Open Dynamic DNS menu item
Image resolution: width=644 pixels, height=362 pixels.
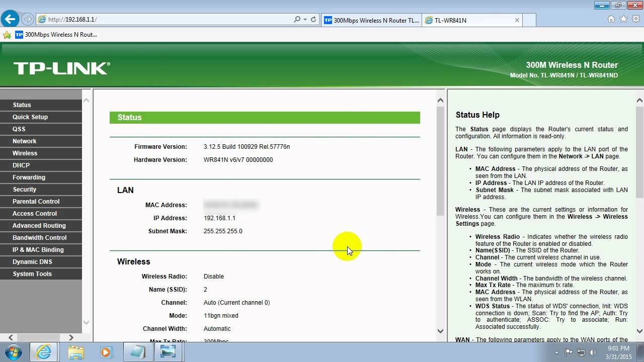coord(41,261)
